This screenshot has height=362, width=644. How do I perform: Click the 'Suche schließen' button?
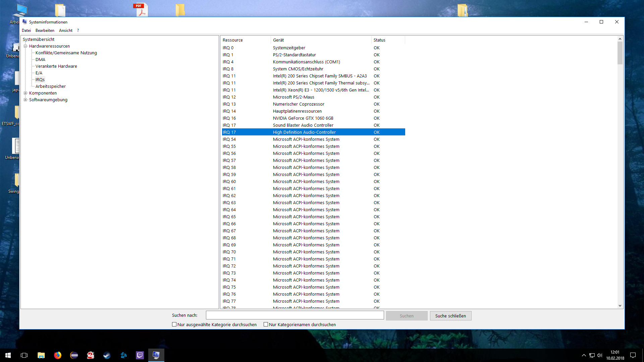[450, 316]
